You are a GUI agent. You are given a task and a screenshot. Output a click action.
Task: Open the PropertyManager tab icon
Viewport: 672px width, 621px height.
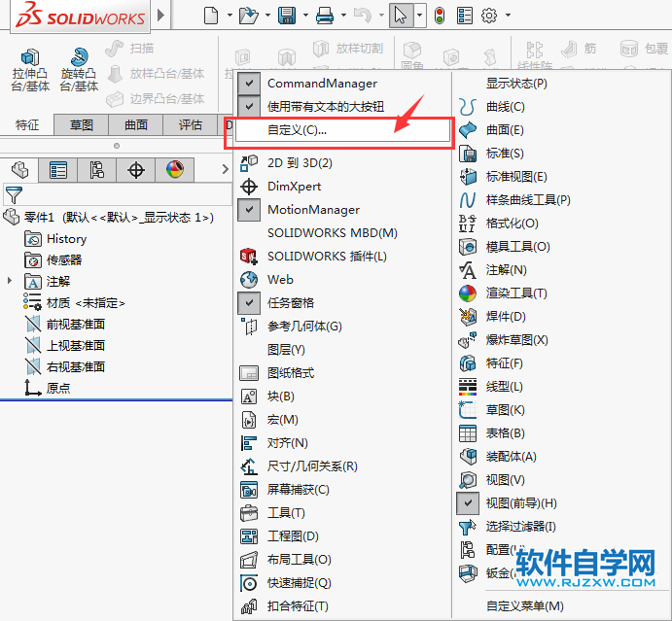tap(57, 170)
